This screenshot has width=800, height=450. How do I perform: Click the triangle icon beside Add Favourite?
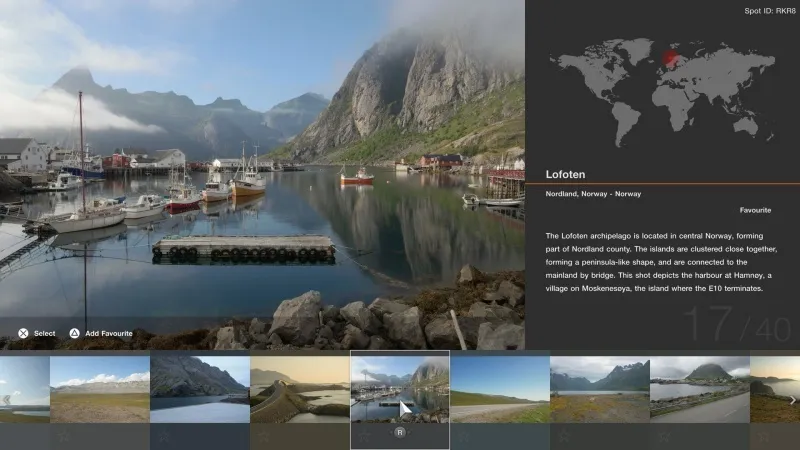point(74,333)
